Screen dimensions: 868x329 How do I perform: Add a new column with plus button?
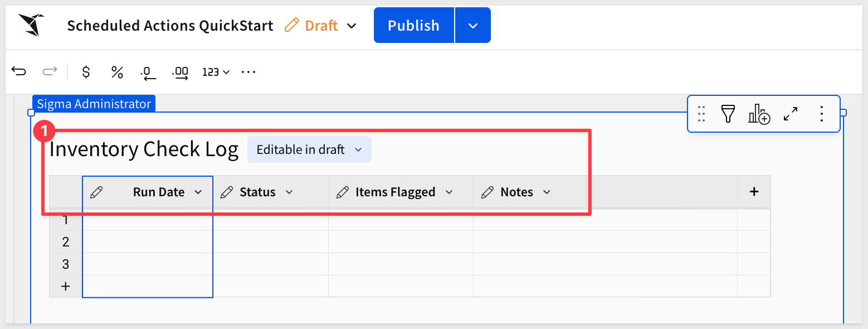tap(754, 192)
